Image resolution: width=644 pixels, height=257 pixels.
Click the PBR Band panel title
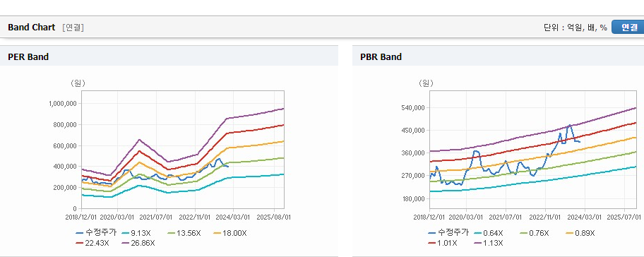[381, 57]
